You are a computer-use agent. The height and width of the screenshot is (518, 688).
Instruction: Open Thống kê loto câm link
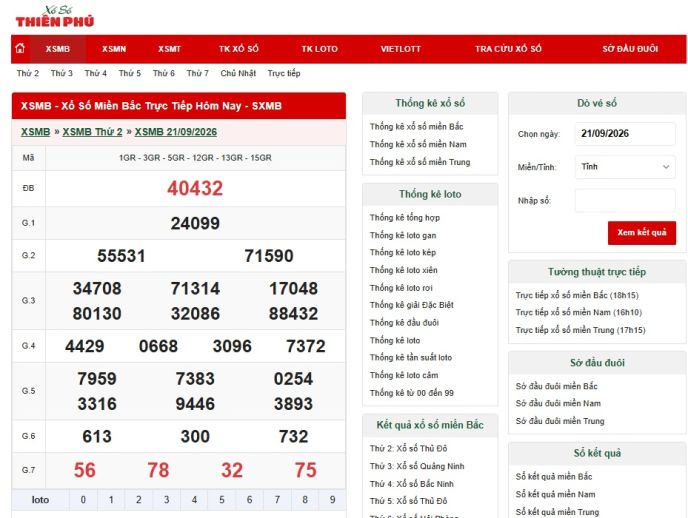coord(404,375)
